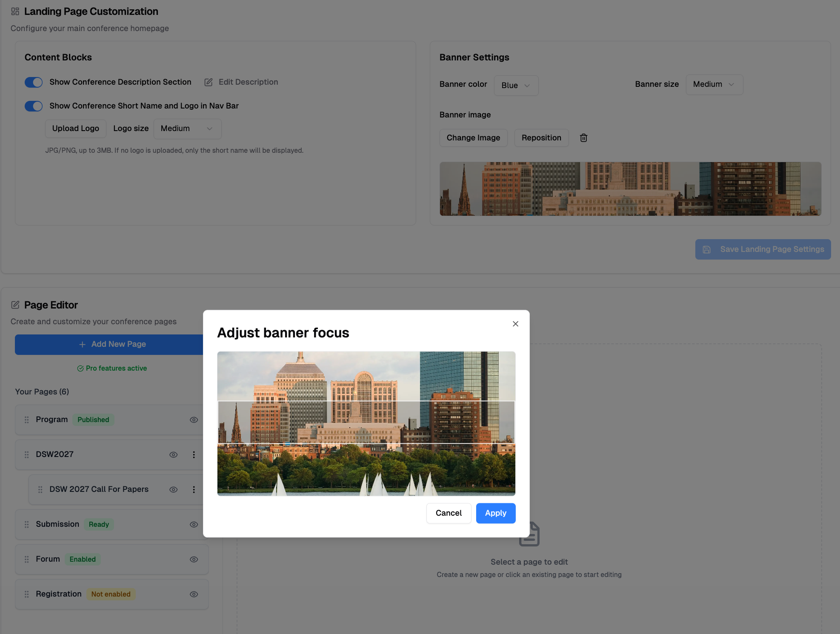Toggle Show Conference Description Section switch
Image resolution: width=840 pixels, height=634 pixels.
(34, 82)
